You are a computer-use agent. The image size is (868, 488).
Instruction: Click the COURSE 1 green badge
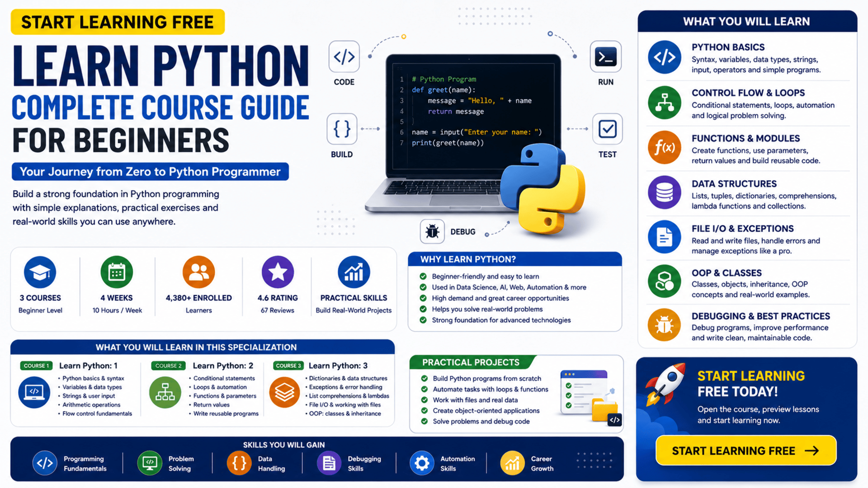click(x=37, y=366)
